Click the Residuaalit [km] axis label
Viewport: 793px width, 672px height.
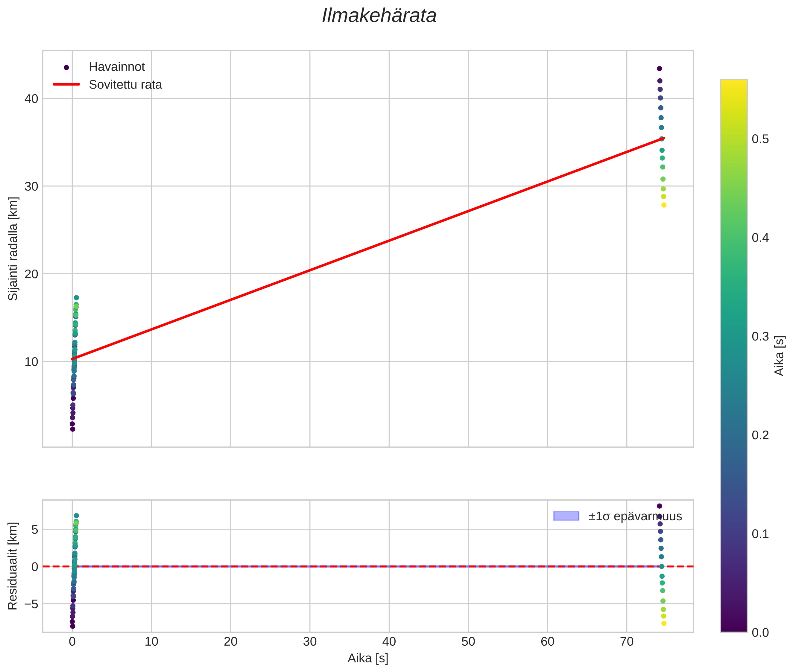point(13,566)
